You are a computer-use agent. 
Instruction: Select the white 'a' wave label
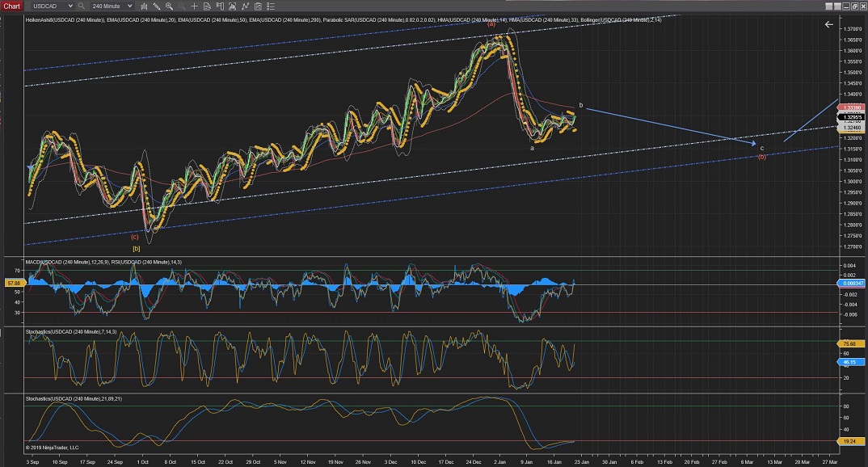[532, 149]
